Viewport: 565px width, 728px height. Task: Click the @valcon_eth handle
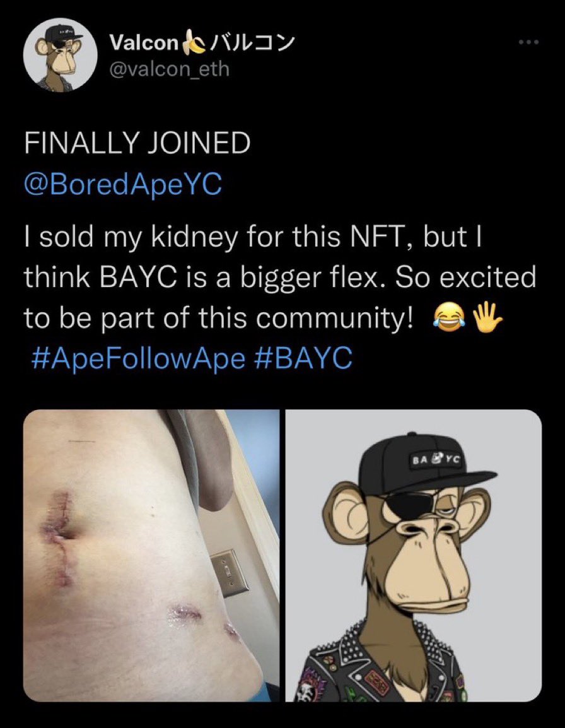tap(170, 69)
